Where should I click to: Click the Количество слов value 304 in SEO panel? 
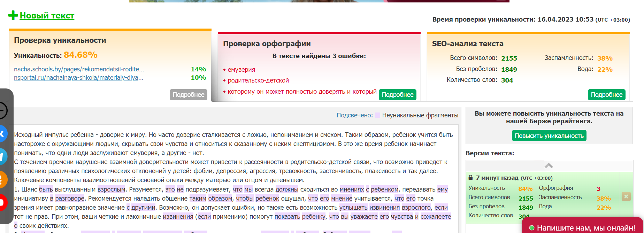(507, 80)
